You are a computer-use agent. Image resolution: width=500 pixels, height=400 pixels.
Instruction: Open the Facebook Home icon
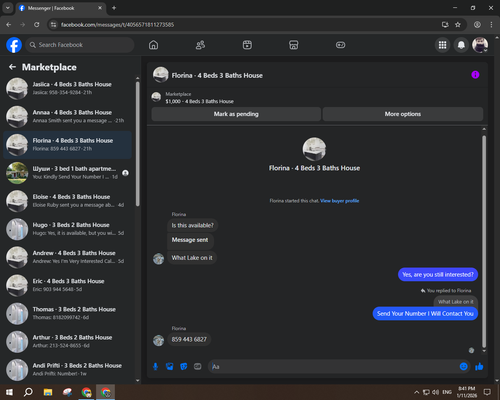click(153, 45)
